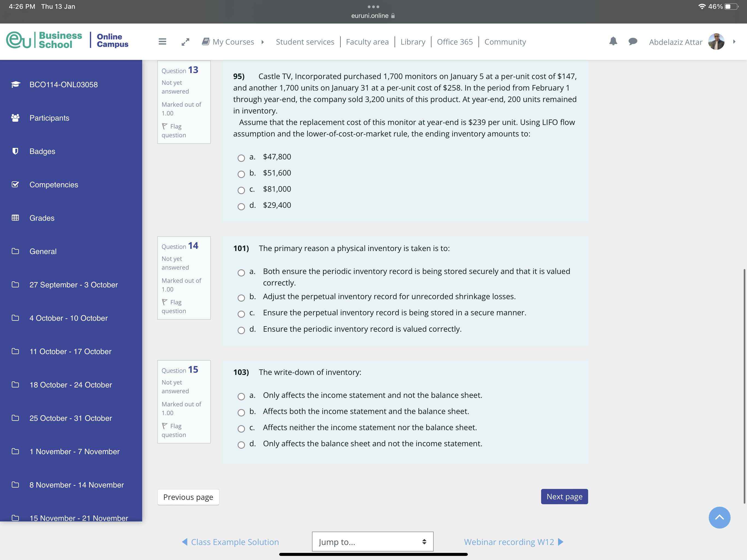Open the messages speech bubble icon

pyautogui.click(x=632, y=42)
